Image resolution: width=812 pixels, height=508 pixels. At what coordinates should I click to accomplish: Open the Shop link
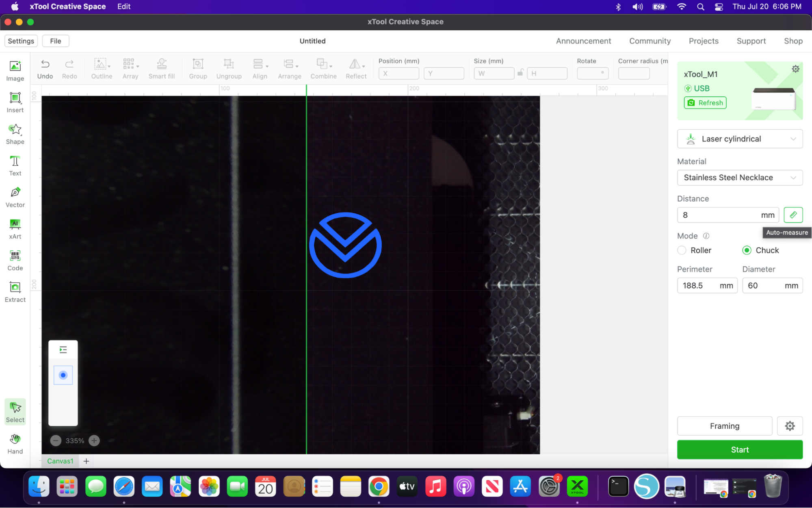point(793,41)
